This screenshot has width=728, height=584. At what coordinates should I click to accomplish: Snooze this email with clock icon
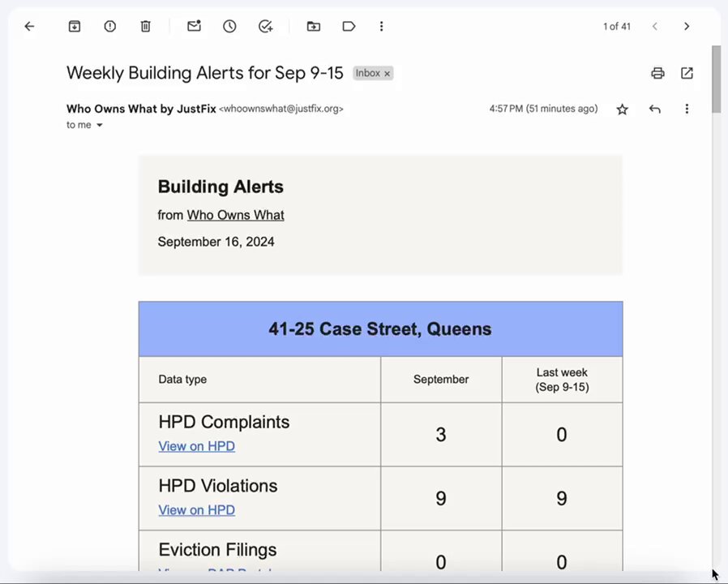tap(229, 27)
